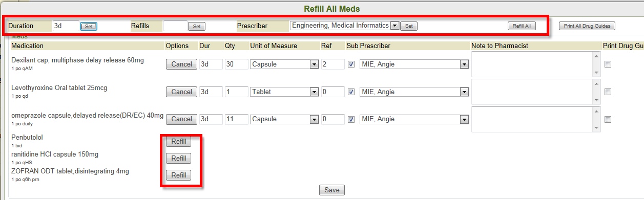Click the Refill All button
Image resolution: width=644 pixels, height=200 pixels.
(x=522, y=26)
